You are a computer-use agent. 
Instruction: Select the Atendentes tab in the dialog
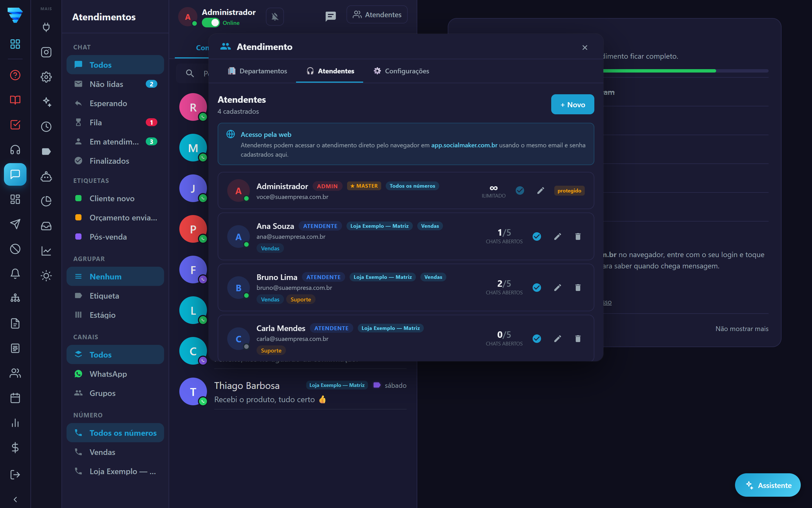(x=330, y=71)
